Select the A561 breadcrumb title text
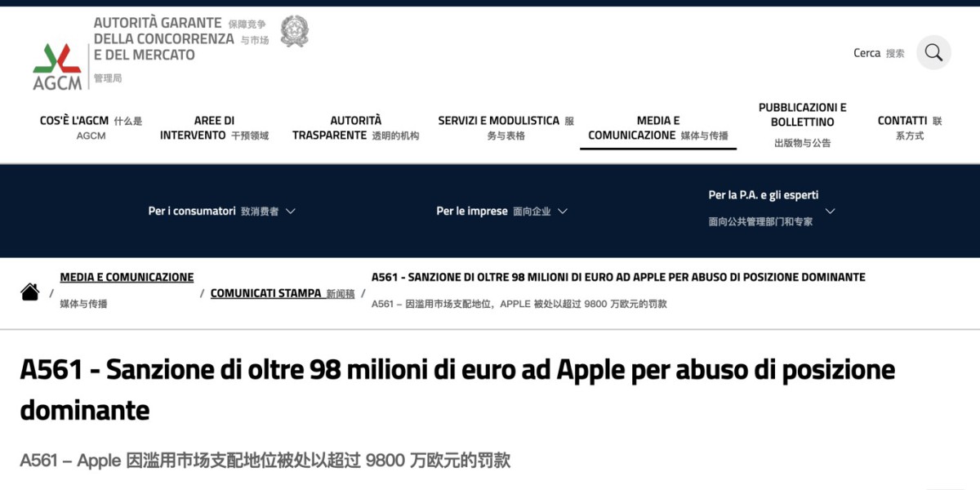This screenshot has width=980, height=490. click(x=618, y=277)
